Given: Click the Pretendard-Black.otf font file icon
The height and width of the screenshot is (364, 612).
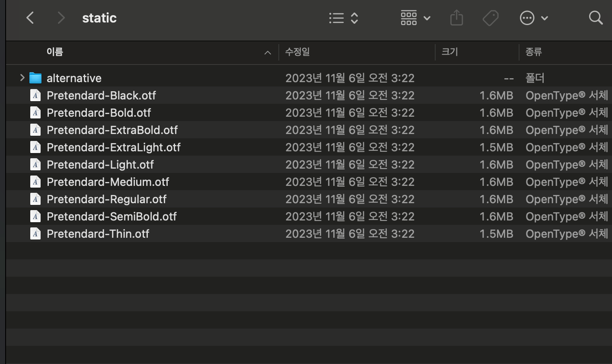Looking at the screenshot, I should pyautogui.click(x=35, y=95).
